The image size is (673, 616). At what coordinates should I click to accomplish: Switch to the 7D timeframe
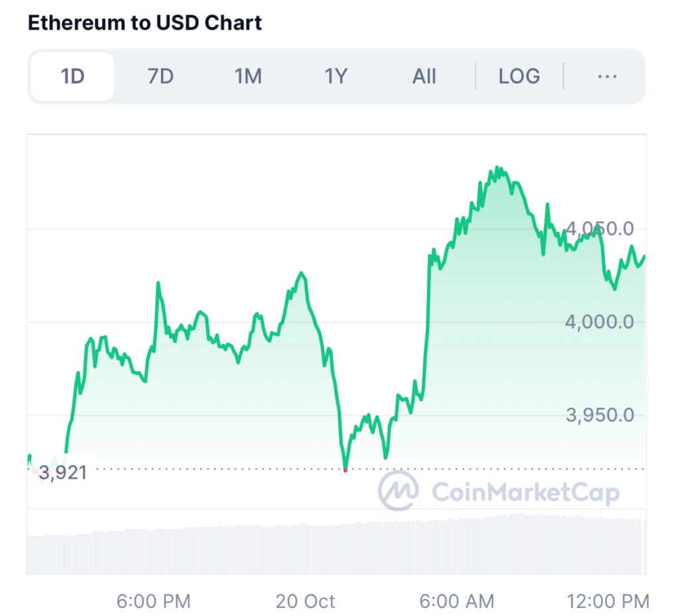[x=160, y=77]
